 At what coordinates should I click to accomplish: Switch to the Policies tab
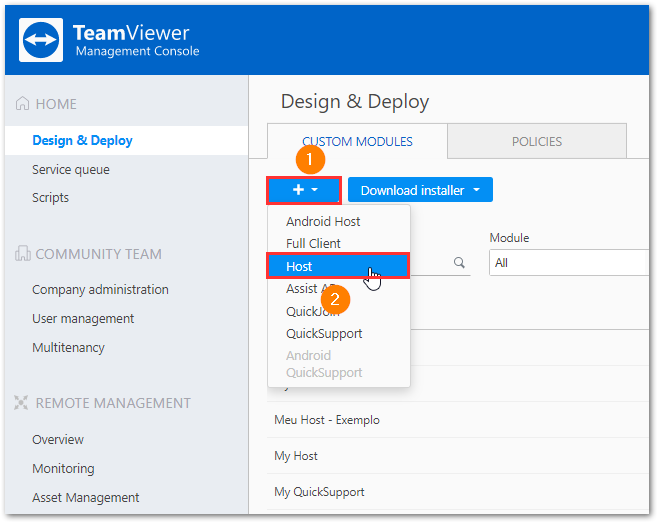(536, 141)
